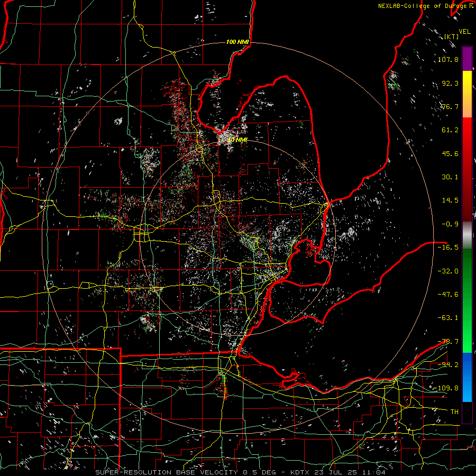Click the -63.1 velocity scale value
This screenshot has width=476, height=476.
tap(448, 318)
